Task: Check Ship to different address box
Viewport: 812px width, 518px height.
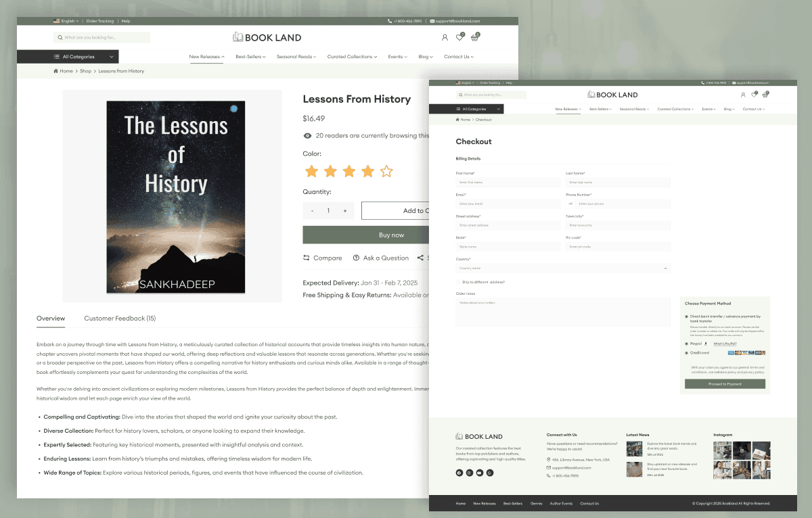Action: pos(458,282)
